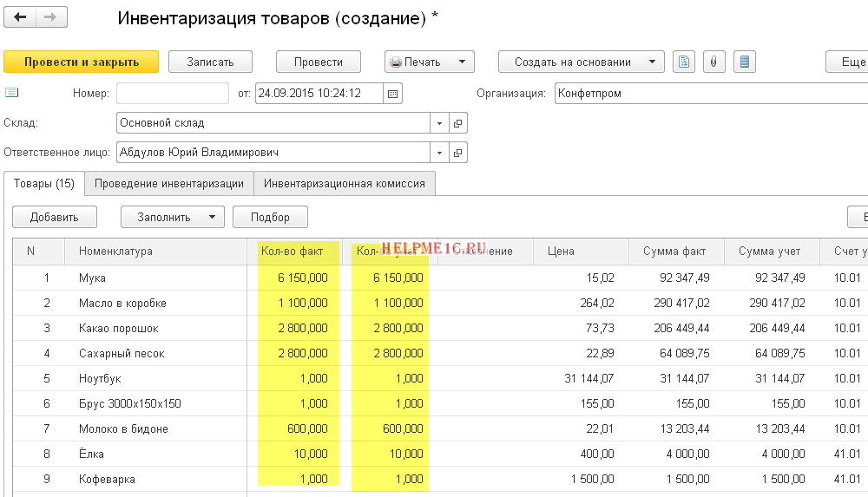Open the Ответственное лицо record form
This screenshot has width=868, height=497.
pos(458,153)
